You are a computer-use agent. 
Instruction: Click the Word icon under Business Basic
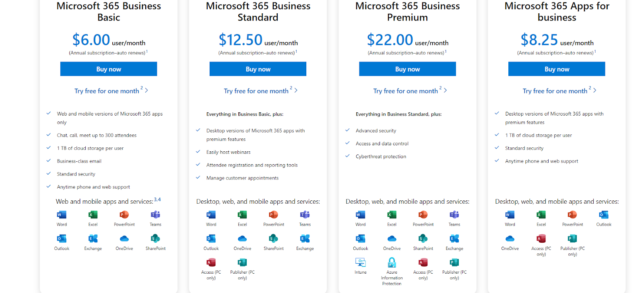click(x=62, y=215)
